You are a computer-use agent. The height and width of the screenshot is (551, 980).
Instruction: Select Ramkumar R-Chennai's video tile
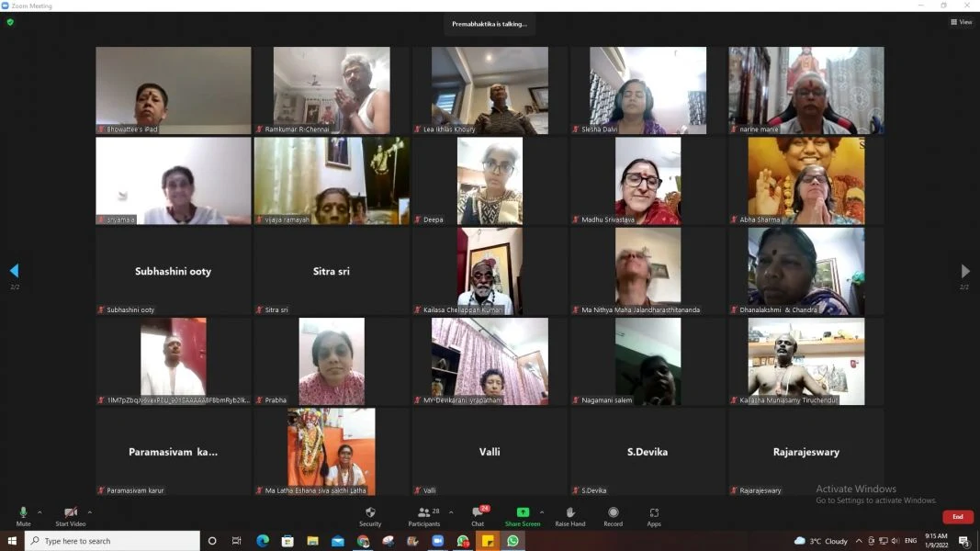coord(332,90)
